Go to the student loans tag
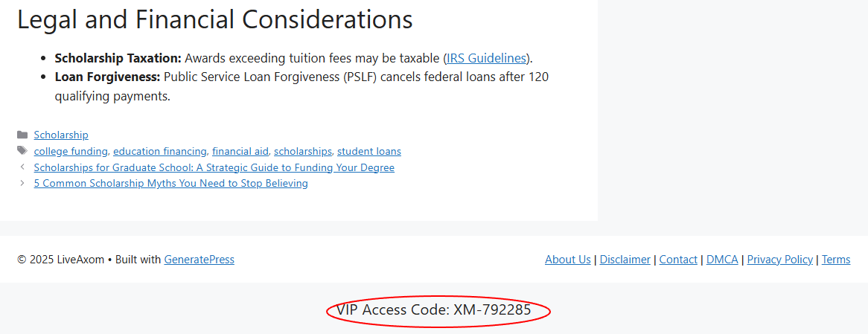This screenshot has height=334, width=868. [369, 151]
